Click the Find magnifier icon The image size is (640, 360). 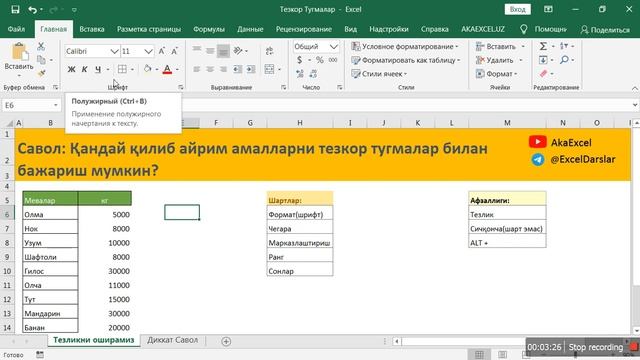(564, 60)
